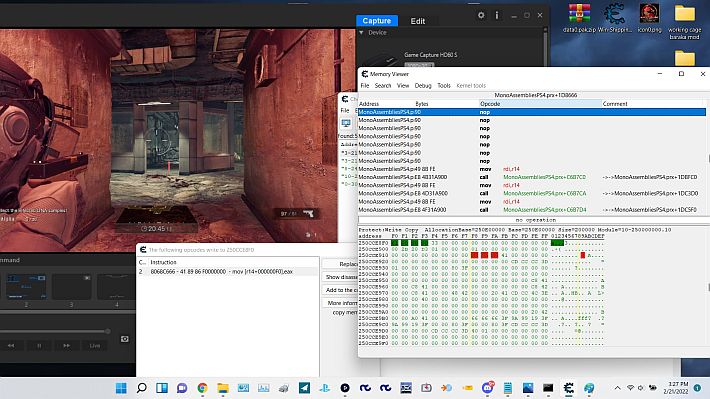Click the taskbar clock showing 2/21/2022
Viewport: 710px width, 399px height.
[675, 388]
